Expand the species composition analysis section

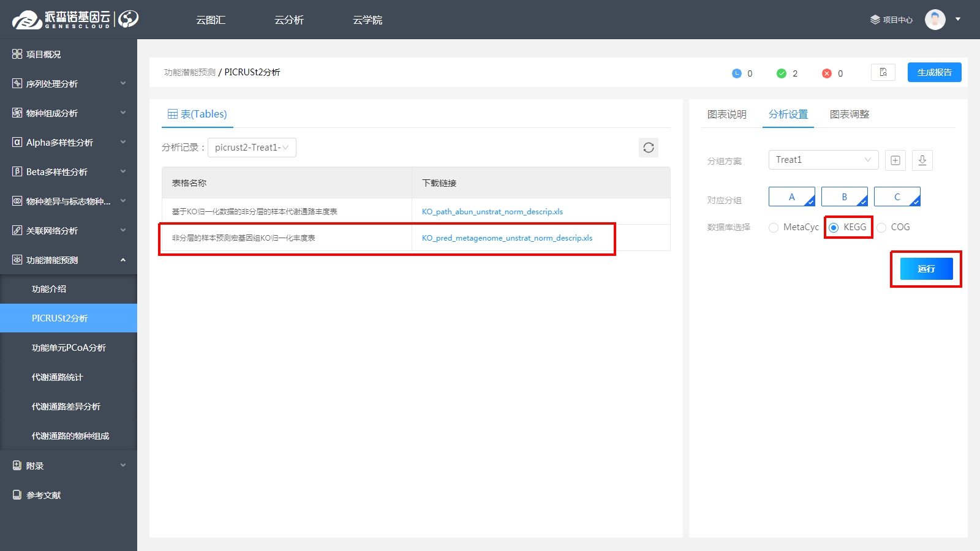123,113
